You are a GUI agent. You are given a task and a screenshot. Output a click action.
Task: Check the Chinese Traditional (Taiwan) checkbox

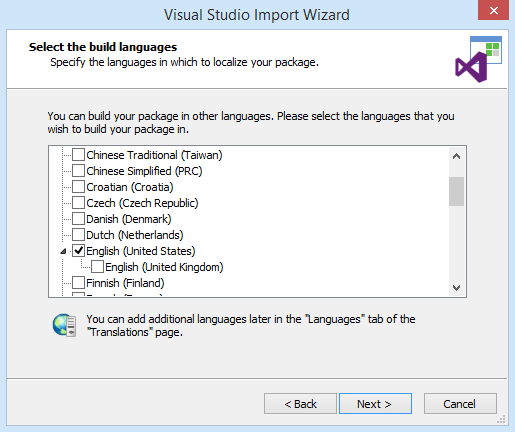coord(78,155)
